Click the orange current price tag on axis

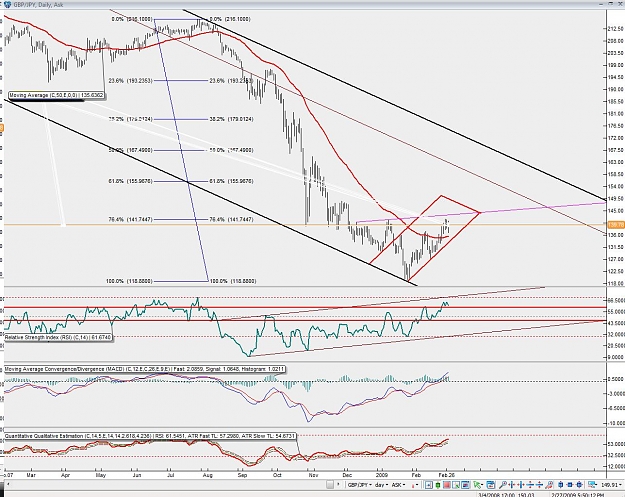coord(615,225)
